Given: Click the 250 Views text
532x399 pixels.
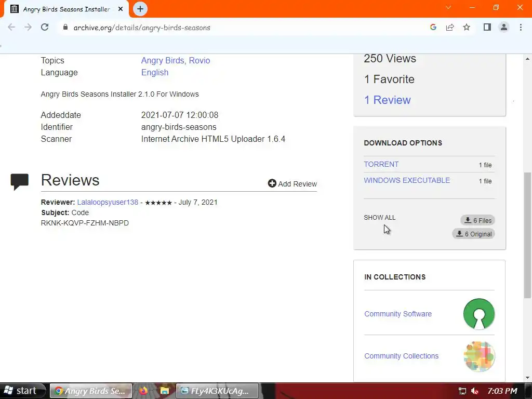Looking at the screenshot, I should tap(390, 58).
